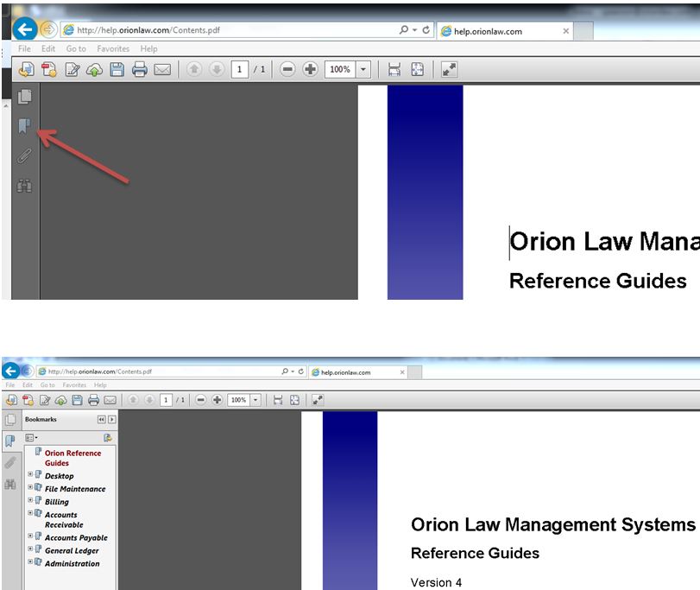Collapse the Bookmarks panel with double-arrow button

[x=101, y=419]
